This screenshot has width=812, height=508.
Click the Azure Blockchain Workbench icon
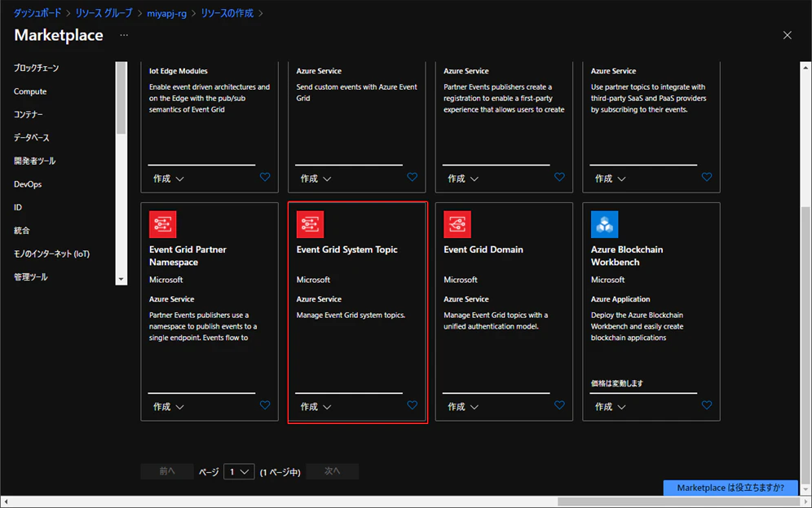coord(604,224)
